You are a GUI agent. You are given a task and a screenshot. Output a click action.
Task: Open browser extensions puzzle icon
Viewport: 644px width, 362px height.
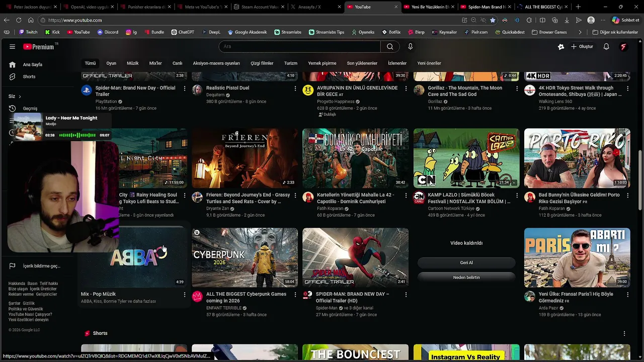click(x=529, y=20)
